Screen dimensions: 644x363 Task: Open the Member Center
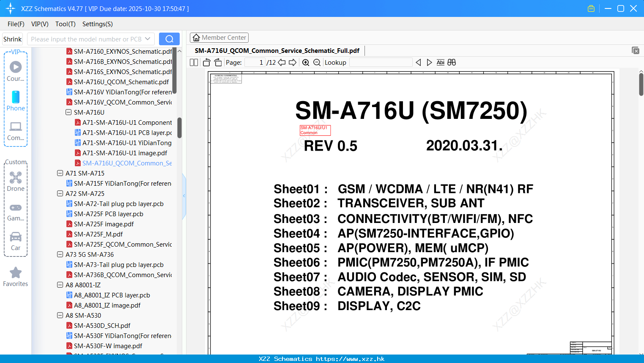(x=219, y=38)
